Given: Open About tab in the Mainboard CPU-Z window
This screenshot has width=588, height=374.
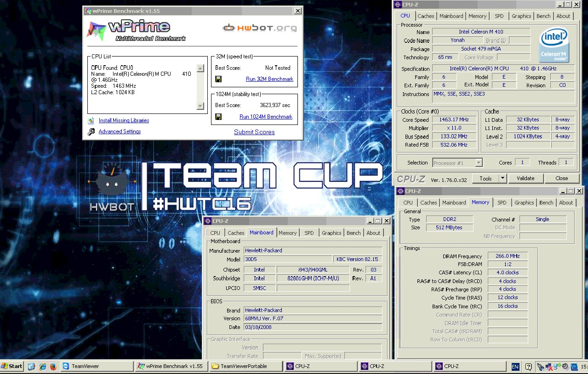Looking at the screenshot, I should (x=373, y=233).
